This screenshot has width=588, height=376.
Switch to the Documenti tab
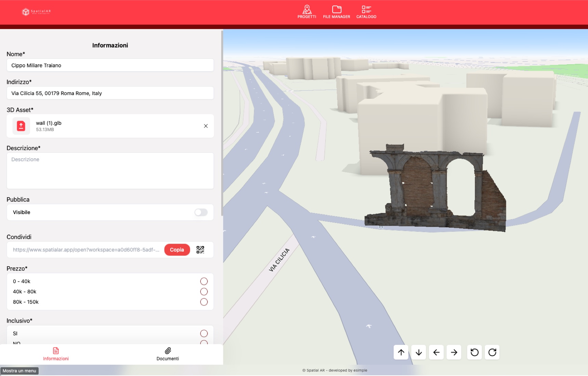click(168, 354)
